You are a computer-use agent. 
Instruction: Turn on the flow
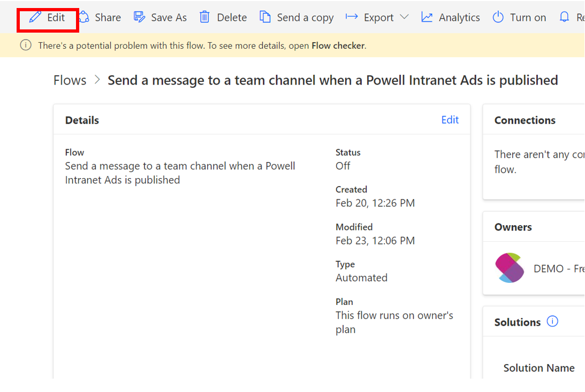(x=519, y=18)
